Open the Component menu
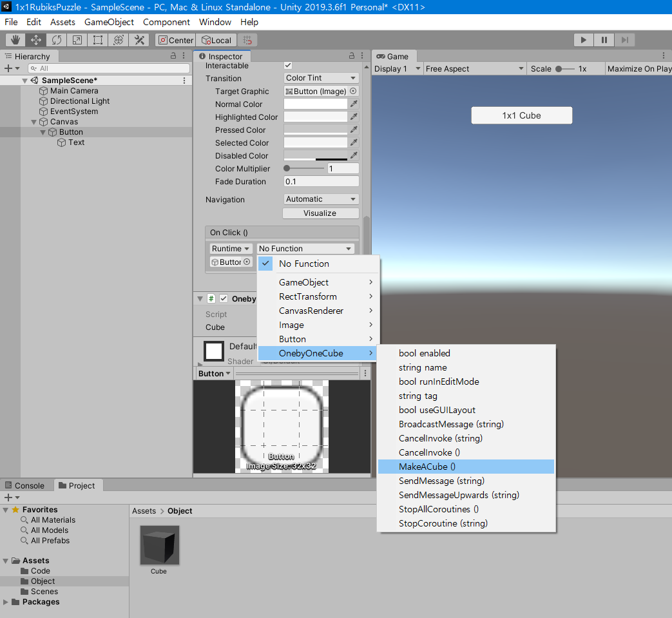The image size is (672, 618). click(166, 22)
